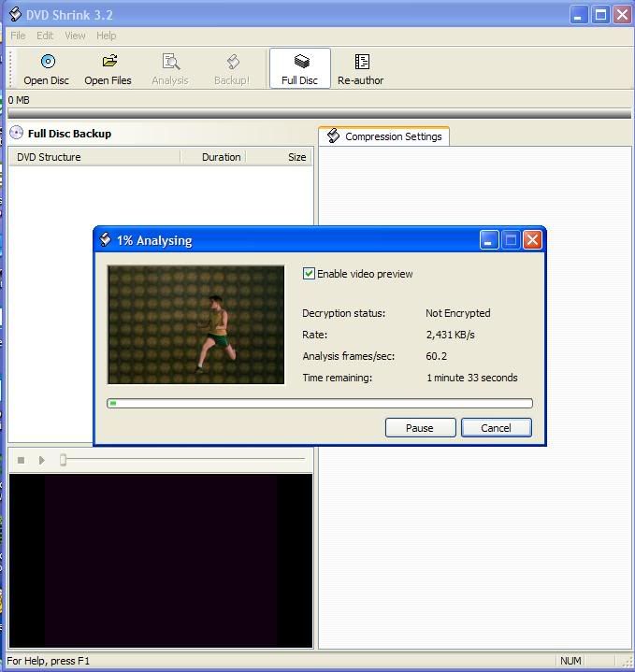Select the Full Disc mode icon
The image size is (635, 672).
pyautogui.click(x=300, y=62)
